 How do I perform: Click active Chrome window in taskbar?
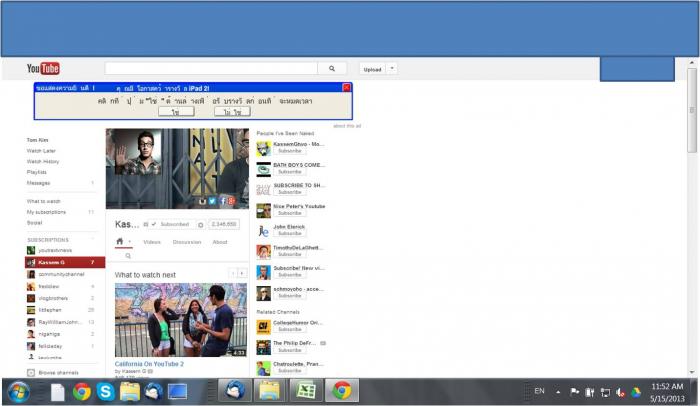[x=342, y=391]
